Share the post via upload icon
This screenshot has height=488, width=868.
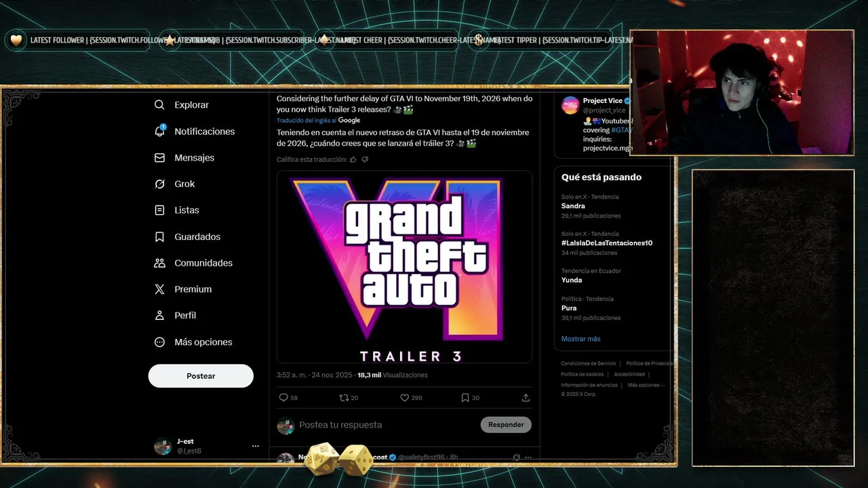[526, 398]
